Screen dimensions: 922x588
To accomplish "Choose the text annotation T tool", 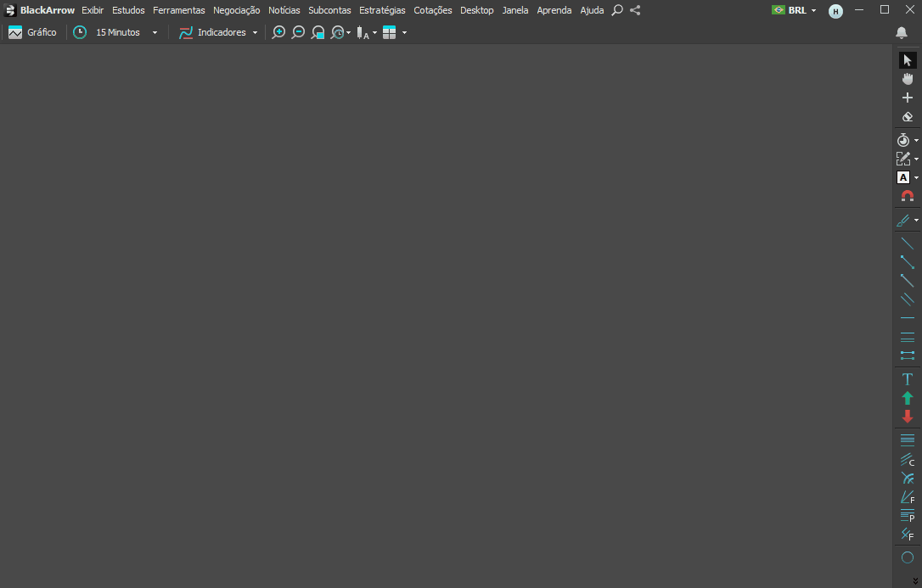I will (907, 379).
